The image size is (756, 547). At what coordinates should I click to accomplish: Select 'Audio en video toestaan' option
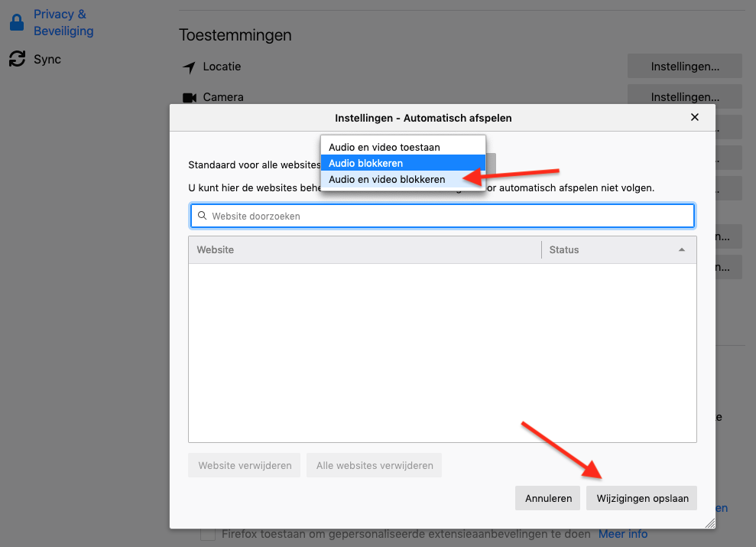point(384,147)
